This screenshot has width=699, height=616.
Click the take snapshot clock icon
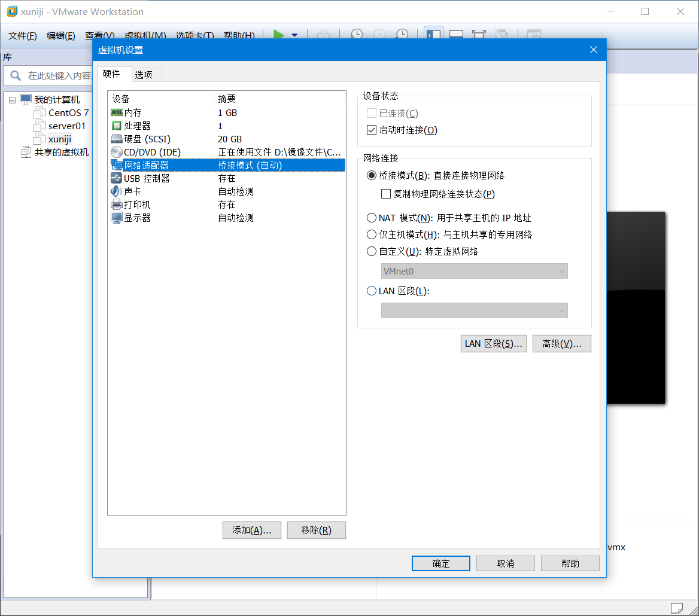pos(357,34)
